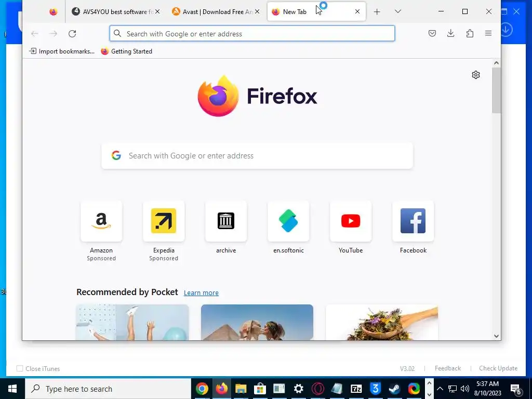Reload the current page
Image resolution: width=532 pixels, height=399 pixels.
coord(72,34)
